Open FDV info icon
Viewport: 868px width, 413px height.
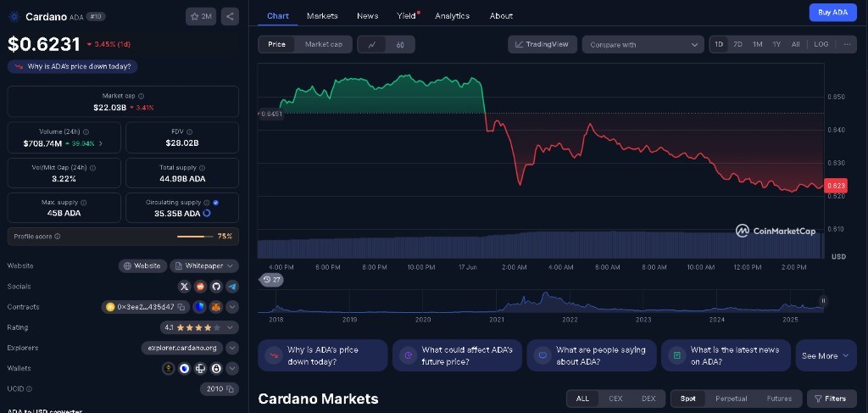coord(189,131)
